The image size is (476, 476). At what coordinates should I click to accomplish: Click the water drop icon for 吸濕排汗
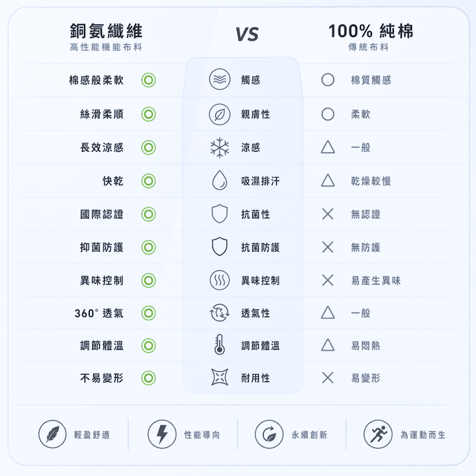(x=220, y=180)
